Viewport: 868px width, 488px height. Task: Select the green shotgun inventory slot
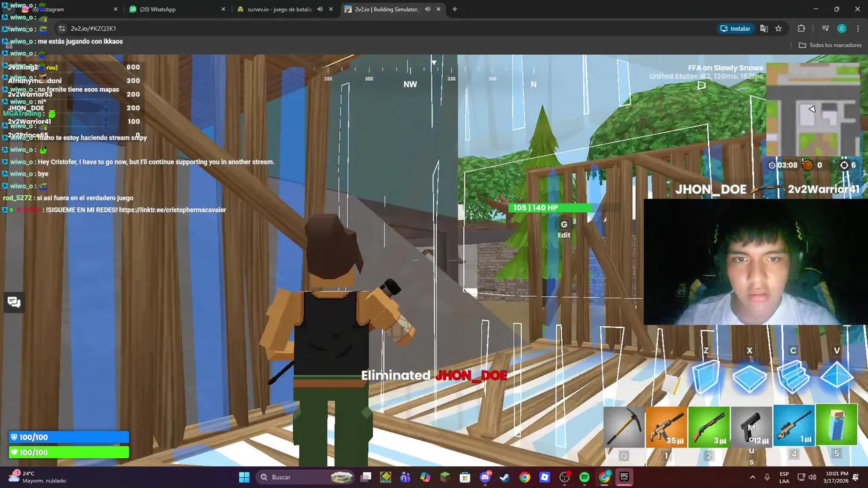[709, 427]
